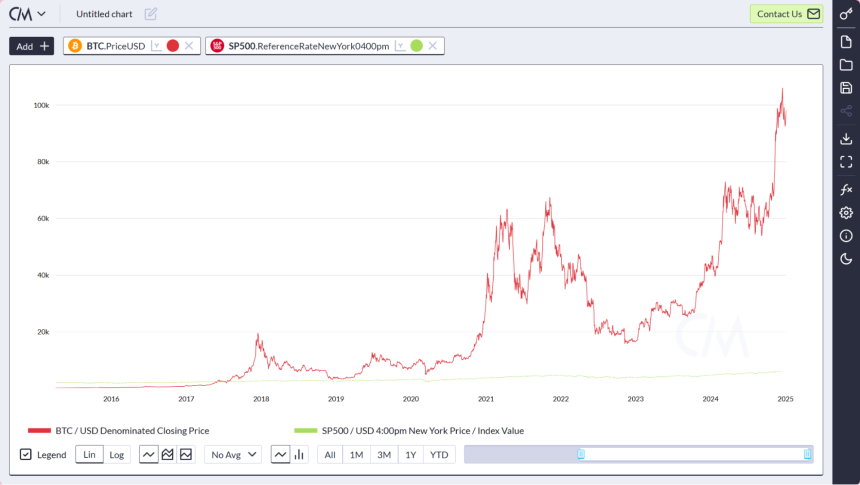Switch to Log scale
860x485 pixels.
117,454
